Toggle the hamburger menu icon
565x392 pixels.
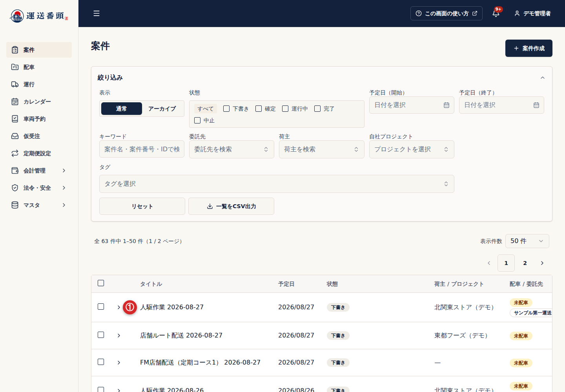pos(97,13)
